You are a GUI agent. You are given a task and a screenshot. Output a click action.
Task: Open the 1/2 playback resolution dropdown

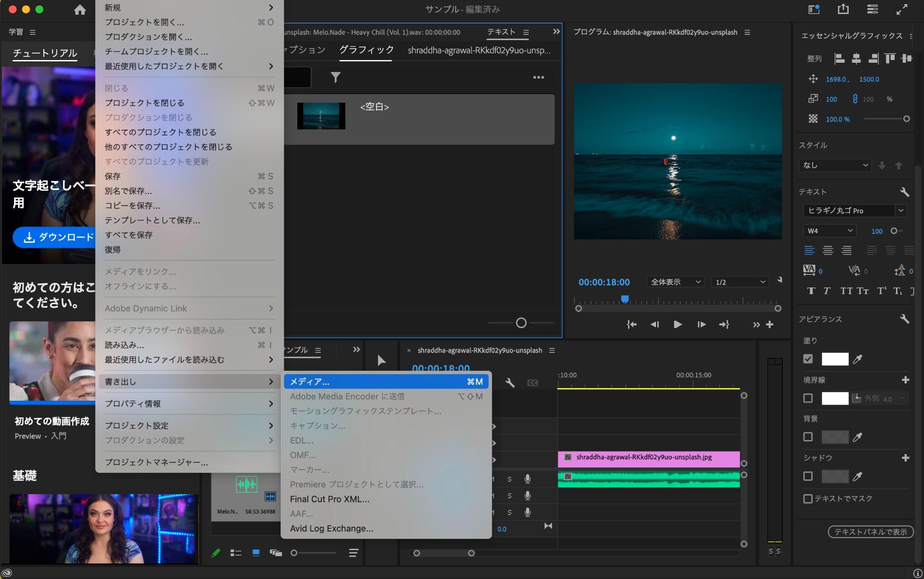click(x=740, y=282)
